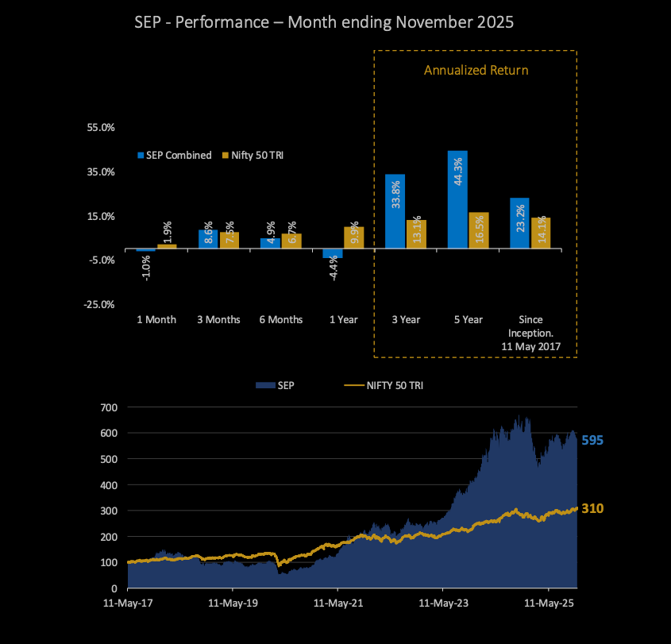Click the 16.5% gold 5 Year bar
Image resolution: width=671 pixels, height=644 pixels.
[x=478, y=230]
